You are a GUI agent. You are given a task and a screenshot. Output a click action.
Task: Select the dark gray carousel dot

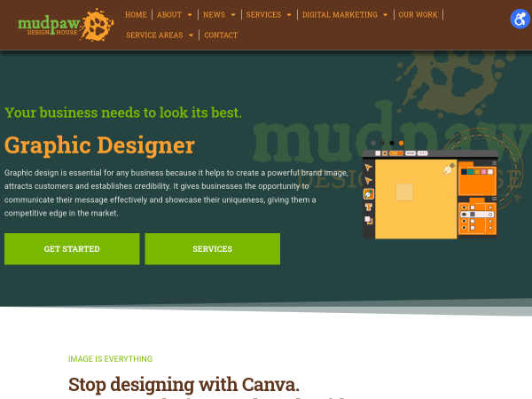coord(382,143)
